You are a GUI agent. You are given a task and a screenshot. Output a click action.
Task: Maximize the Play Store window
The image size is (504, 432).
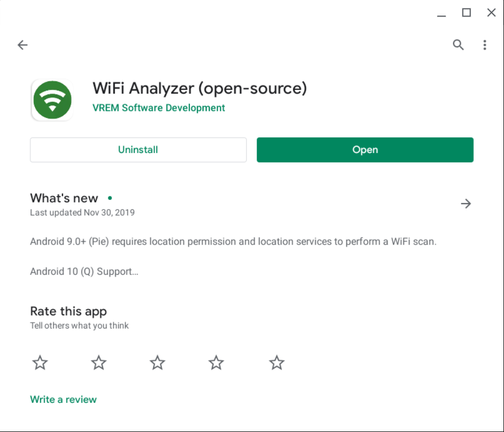pyautogui.click(x=467, y=12)
